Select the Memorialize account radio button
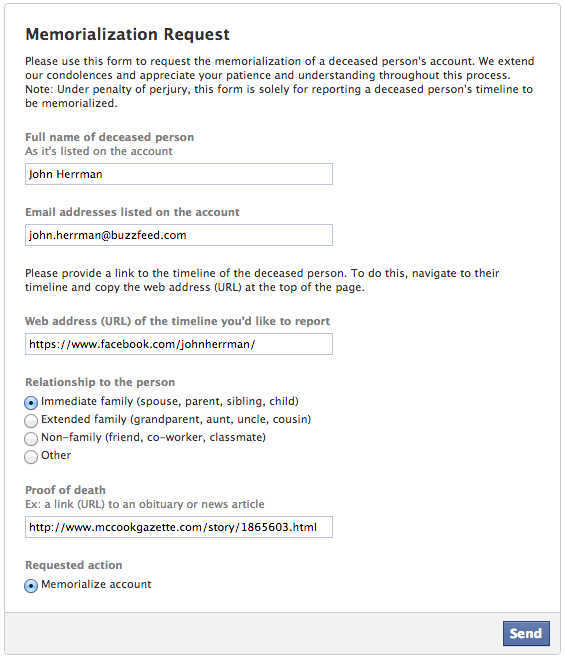The height and width of the screenshot is (659, 565). pyautogui.click(x=31, y=585)
